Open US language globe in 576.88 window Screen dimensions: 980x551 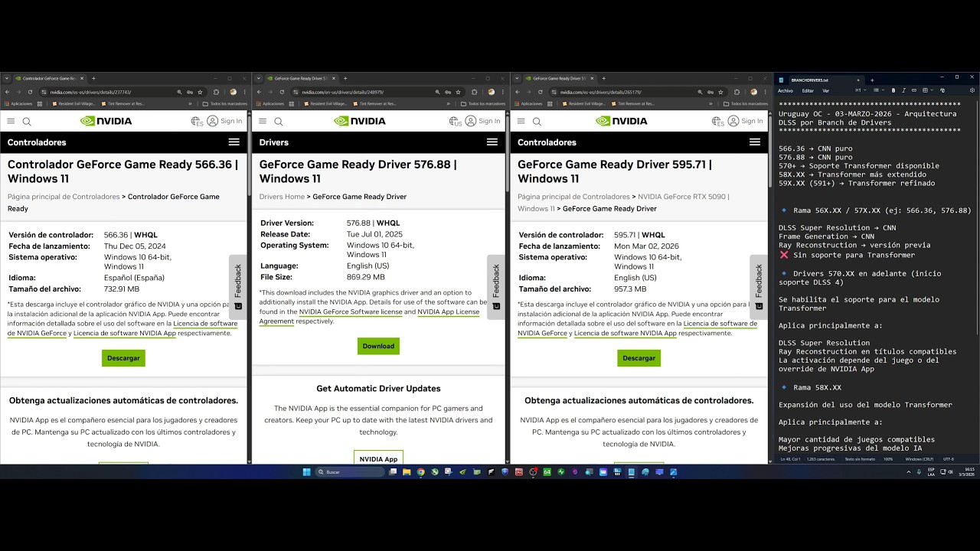(455, 121)
